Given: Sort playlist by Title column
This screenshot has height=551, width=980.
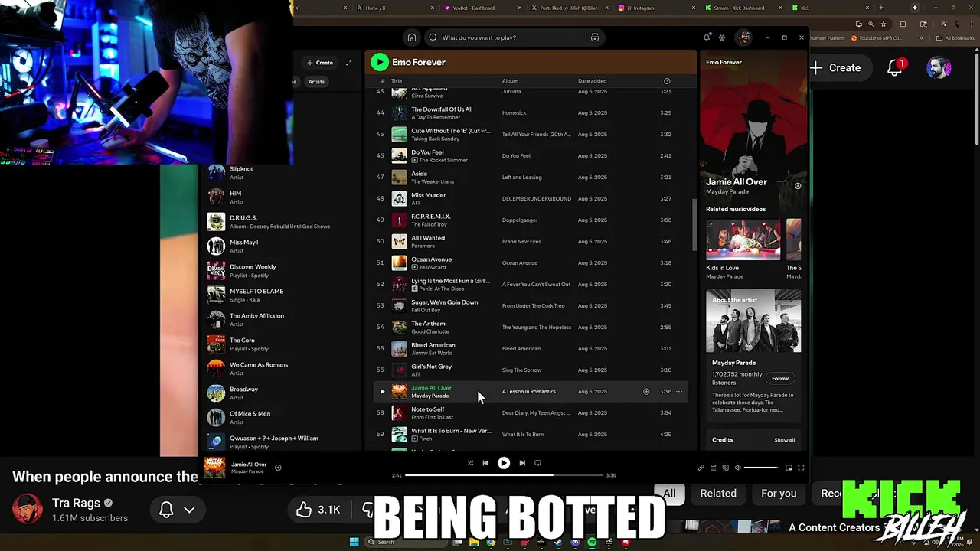Looking at the screenshot, I should point(397,81).
